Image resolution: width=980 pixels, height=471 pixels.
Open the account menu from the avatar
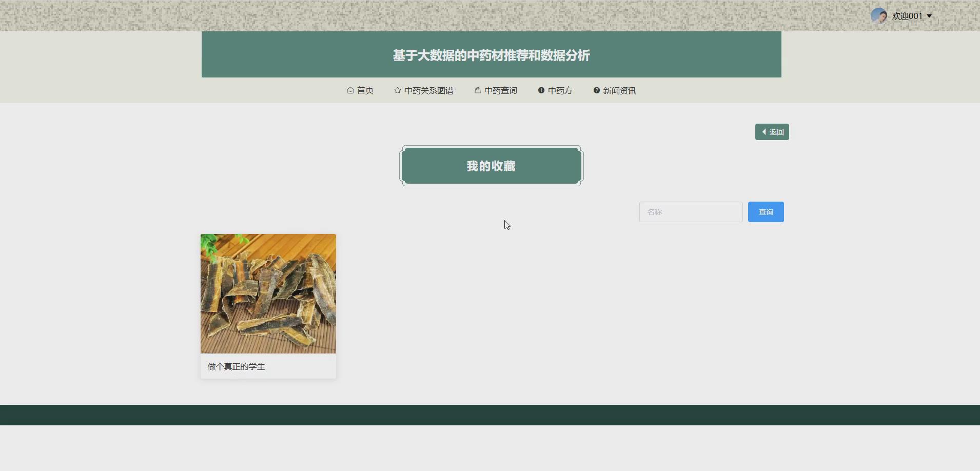tap(879, 16)
